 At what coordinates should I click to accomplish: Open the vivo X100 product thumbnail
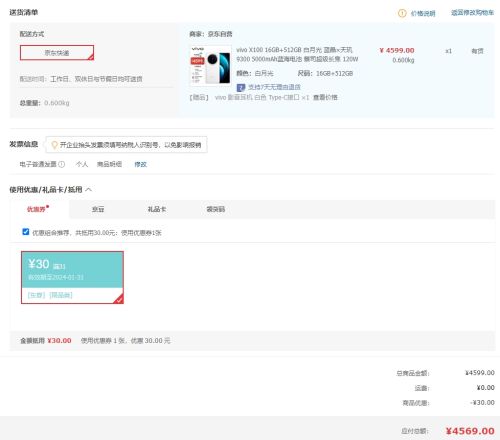pos(210,65)
